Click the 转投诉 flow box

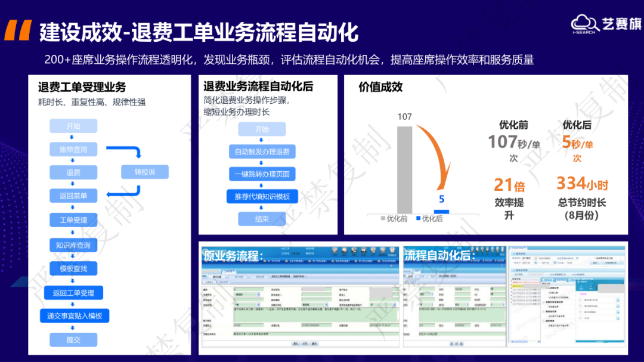coord(145,172)
